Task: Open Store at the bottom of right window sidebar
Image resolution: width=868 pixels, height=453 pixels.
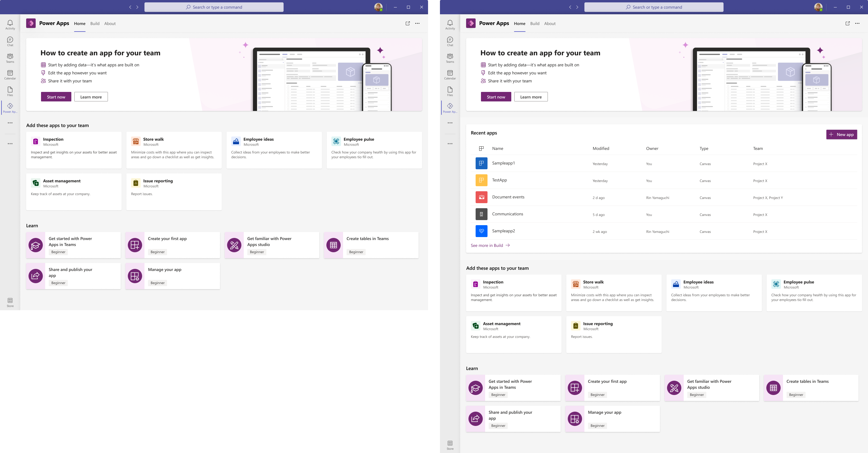Action: tap(450, 445)
